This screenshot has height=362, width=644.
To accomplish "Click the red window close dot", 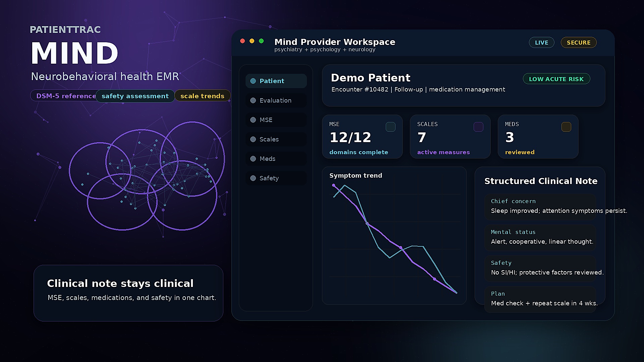I will [x=243, y=41].
